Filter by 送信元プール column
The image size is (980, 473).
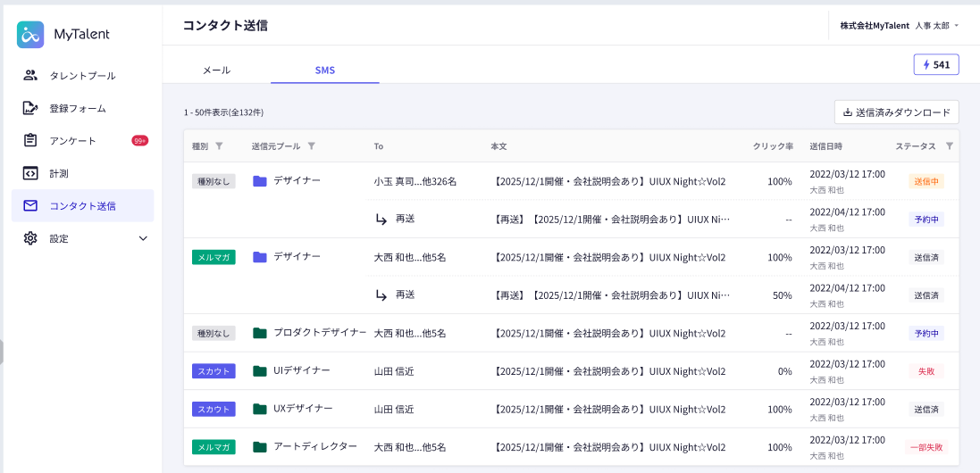pyautogui.click(x=311, y=146)
